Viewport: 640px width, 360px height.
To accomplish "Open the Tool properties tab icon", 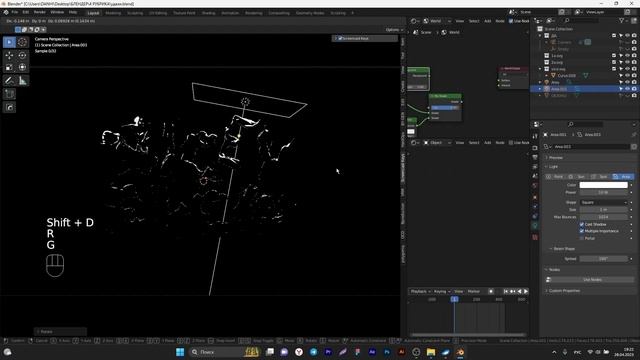I will 535,136.
